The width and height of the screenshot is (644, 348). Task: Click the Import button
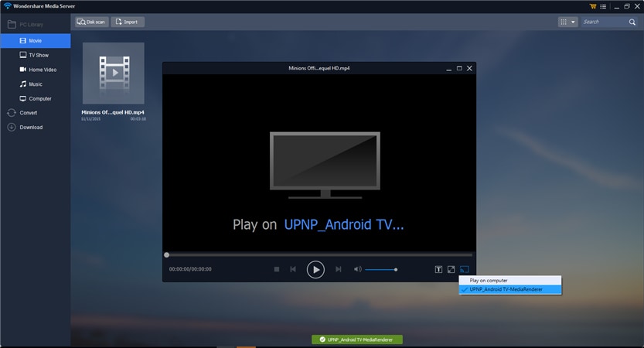(x=128, y=22)
